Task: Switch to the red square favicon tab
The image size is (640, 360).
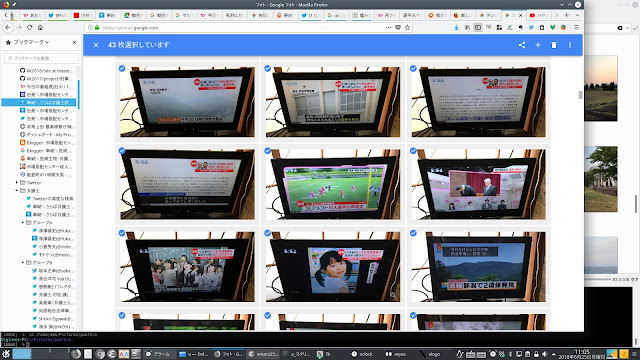Action: click(x=82, y=15)
